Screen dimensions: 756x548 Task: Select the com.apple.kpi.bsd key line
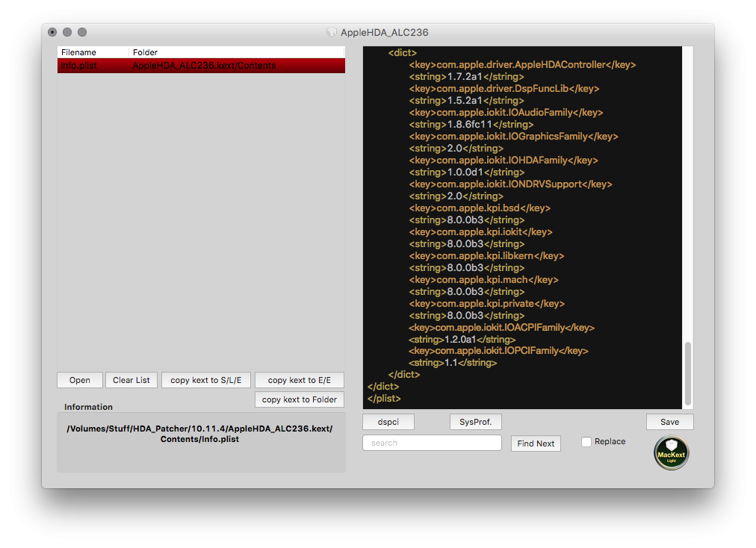click(x=478, y=208)
